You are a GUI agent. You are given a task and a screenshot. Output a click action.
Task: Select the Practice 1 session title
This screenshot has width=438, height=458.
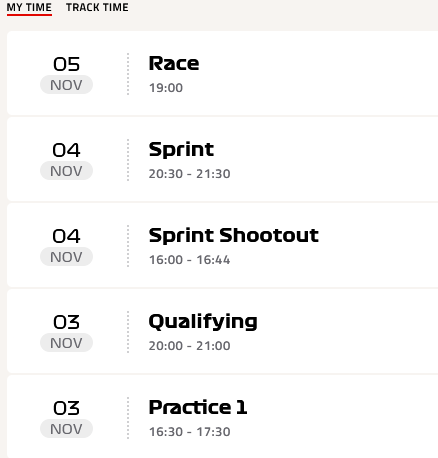pyautogui.click(x=198, y=407)
